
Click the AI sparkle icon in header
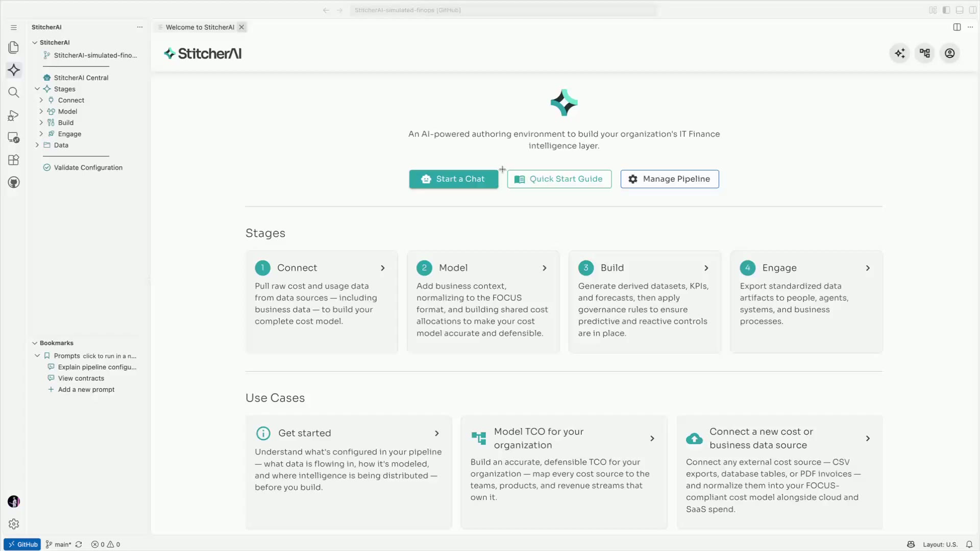pos(900,53)
